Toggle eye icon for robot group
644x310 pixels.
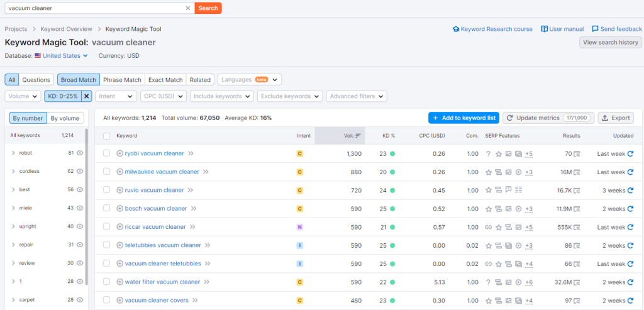80,153
